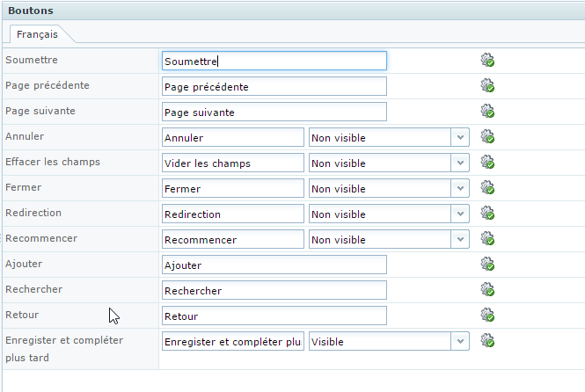Image resolution: width=585 pixels, height=392 pixels.
Task: Click the gear icon beside Page précédente
Action: click(487, 85)
